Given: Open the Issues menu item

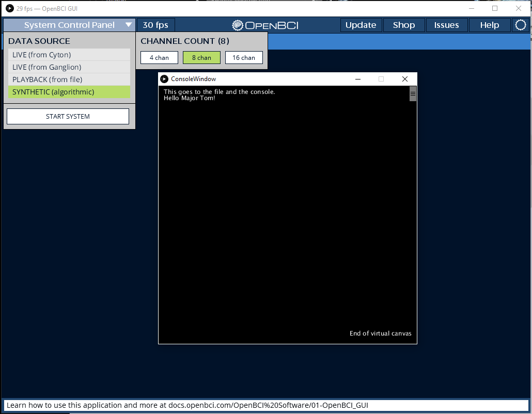Looking at the screenshot, I should 447,24.
